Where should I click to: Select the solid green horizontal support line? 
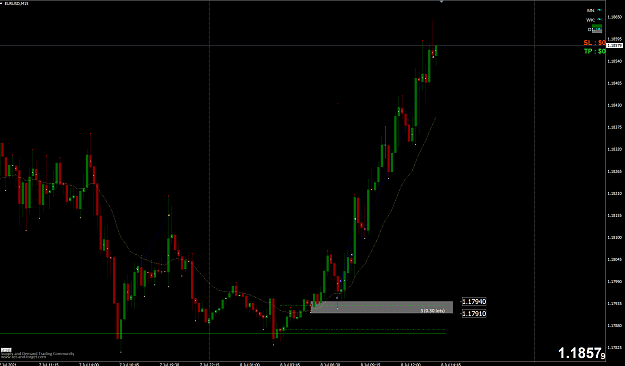point(223,333)
